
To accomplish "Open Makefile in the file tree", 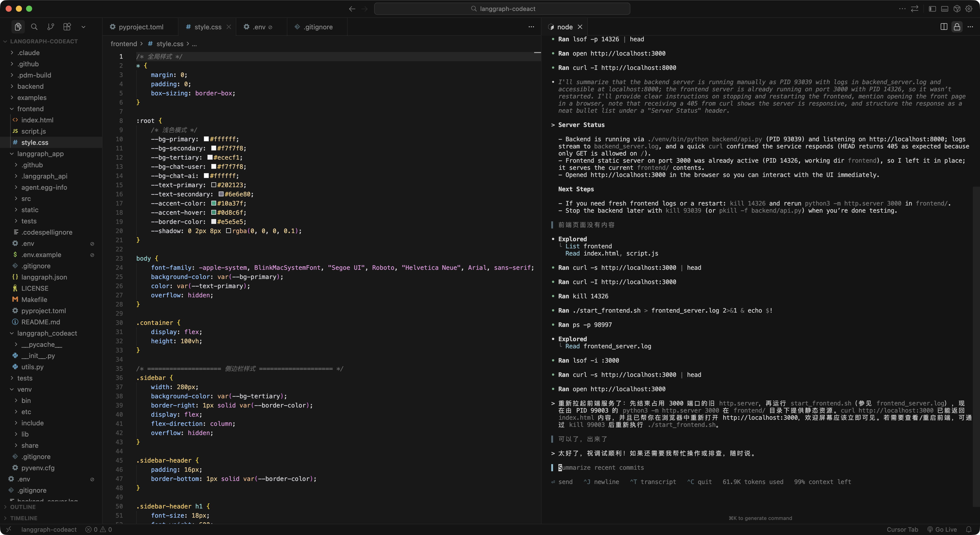I will [34, 299].
